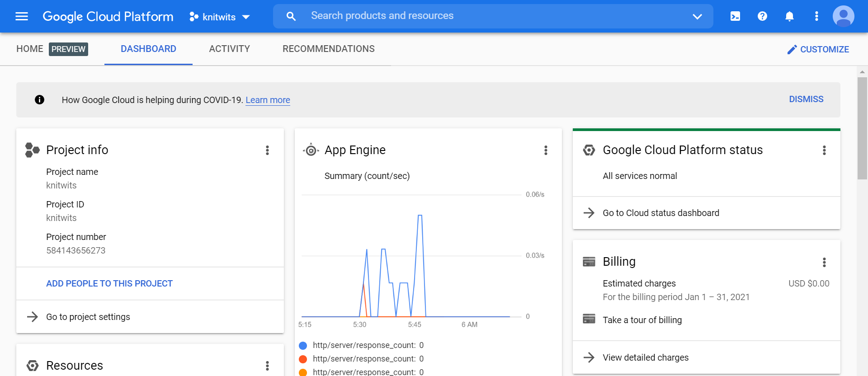
Task: Click the search magnifier icon
Action: [291, 16]
